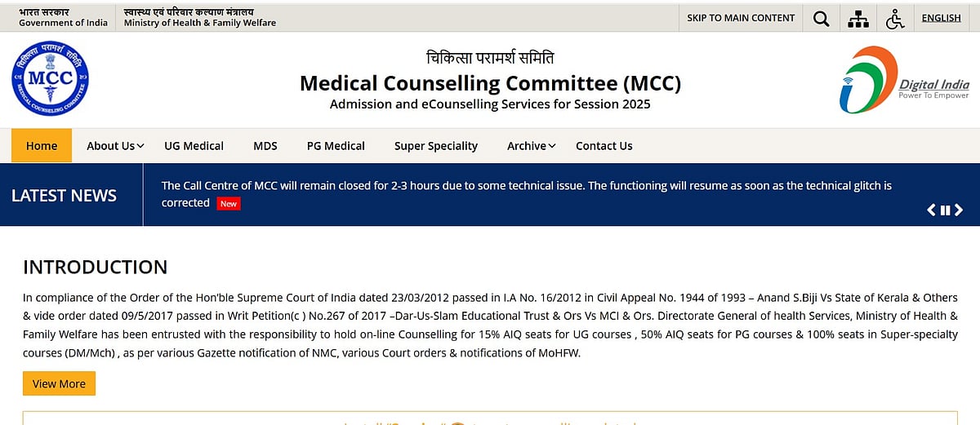The height and width of the screenshot is (425, 980).
Task: Expand the About Us dropdown
Action: tap(115, 146)
